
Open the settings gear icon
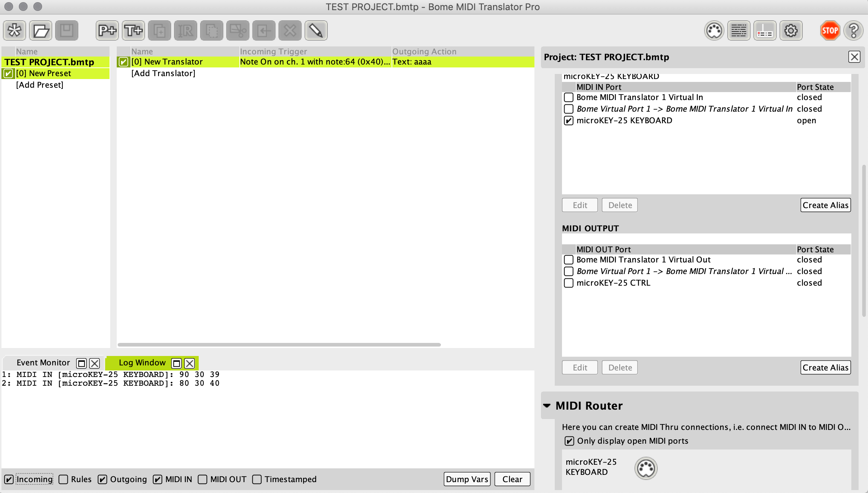(791, 30)
